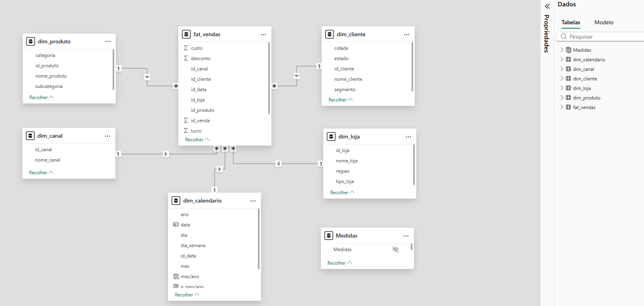Click the sigma icon next to desconto
The height and width of the screenshot is (306, 644).
[186, 58]
